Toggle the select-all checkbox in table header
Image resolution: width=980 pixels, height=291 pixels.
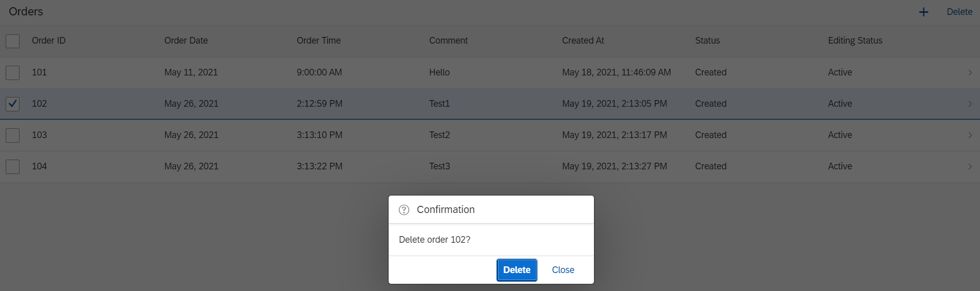(13, 41)
